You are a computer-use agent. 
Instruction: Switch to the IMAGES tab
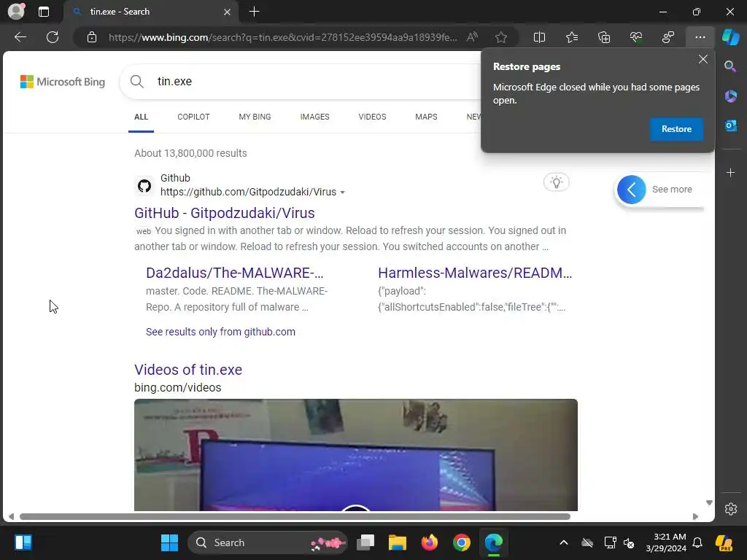coord(314,117)
